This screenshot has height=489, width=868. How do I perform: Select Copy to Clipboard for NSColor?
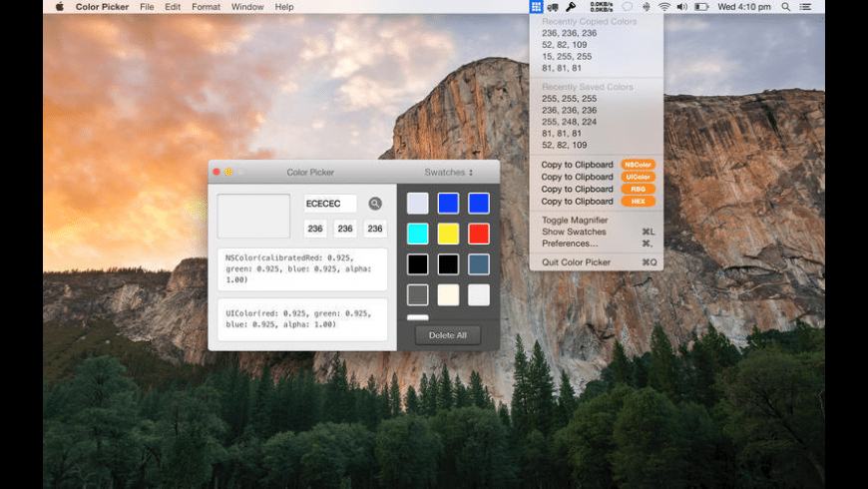pyautogui.click(x=577, y=165)
